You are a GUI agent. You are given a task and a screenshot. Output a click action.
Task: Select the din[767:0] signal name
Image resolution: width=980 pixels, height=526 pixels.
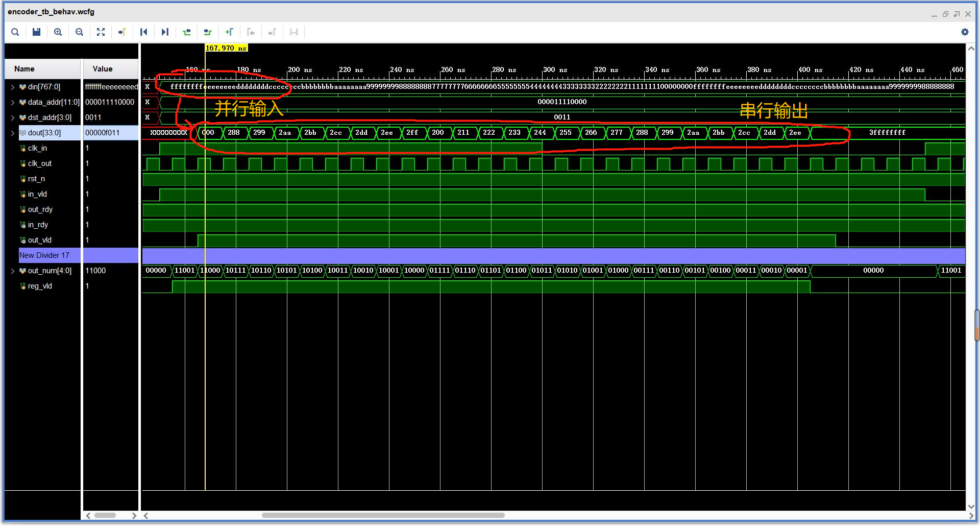tap(44, 87)
